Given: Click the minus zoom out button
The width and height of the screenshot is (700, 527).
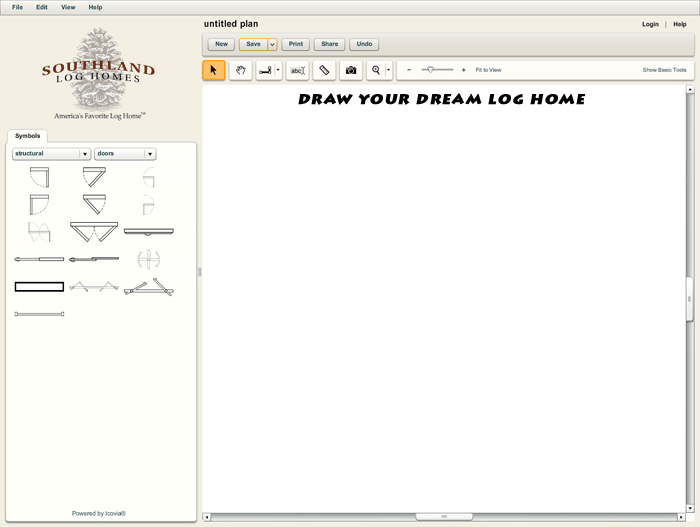Looking at the screenshot, I should (x=408, y=70).
